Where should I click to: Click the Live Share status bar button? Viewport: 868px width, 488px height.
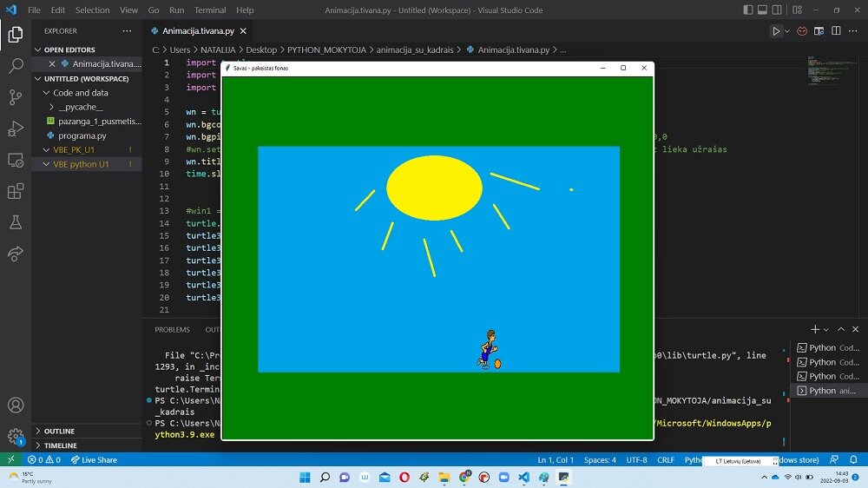[93, 459]
